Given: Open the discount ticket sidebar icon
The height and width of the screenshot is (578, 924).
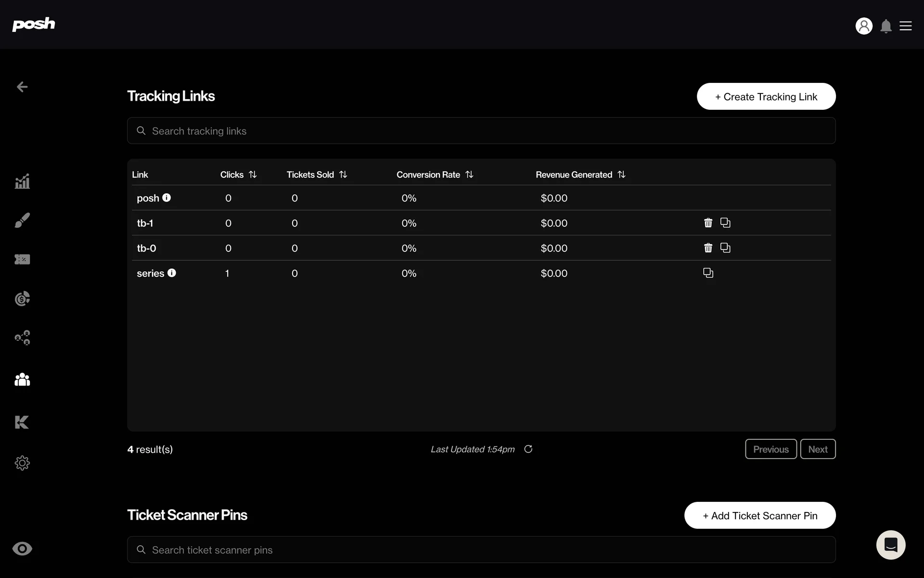Looking at the screenshot, I should point(22,260).
